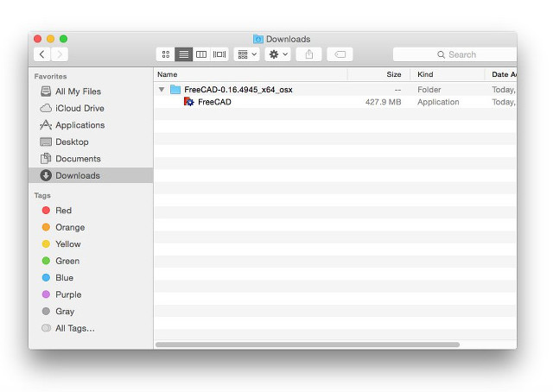Select the FreeCAD-0.16.4945_x64_osx folder row
553x392 pixels.
pos(335,90)
